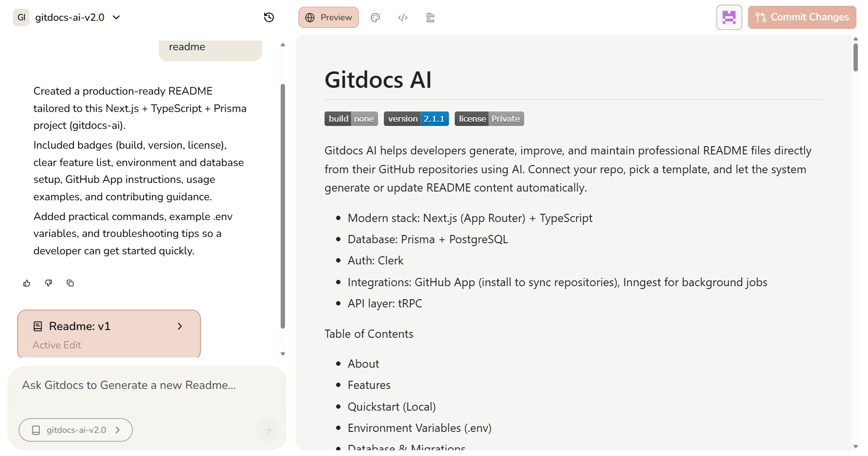Toggle the theme with the palette icon
Viewport: 868px width, 456px height.
coord(376,17)
